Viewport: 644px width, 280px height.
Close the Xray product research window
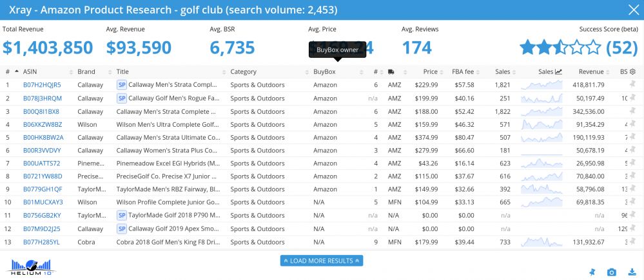coord(634,10)
